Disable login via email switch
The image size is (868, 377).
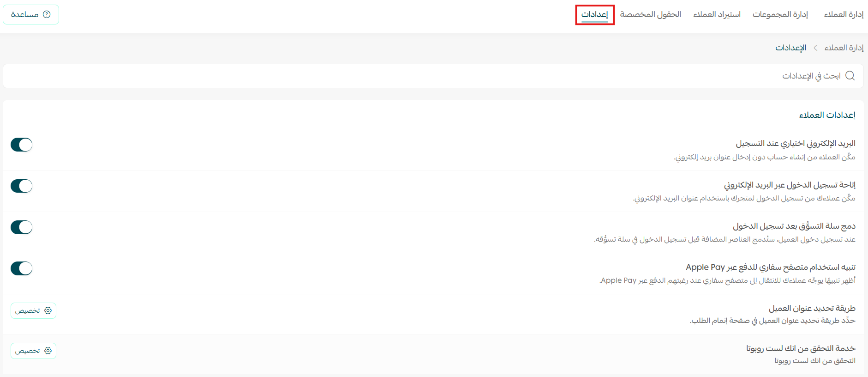tap(22, 186)
